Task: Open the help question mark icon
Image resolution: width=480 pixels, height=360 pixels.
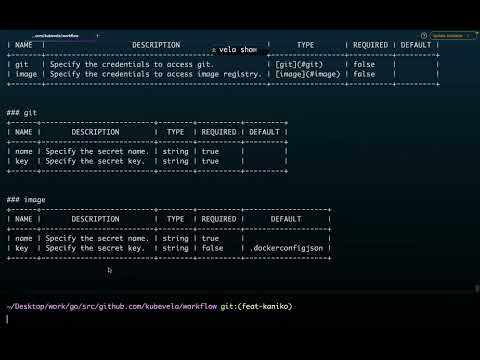Action: tap(424, 36)
